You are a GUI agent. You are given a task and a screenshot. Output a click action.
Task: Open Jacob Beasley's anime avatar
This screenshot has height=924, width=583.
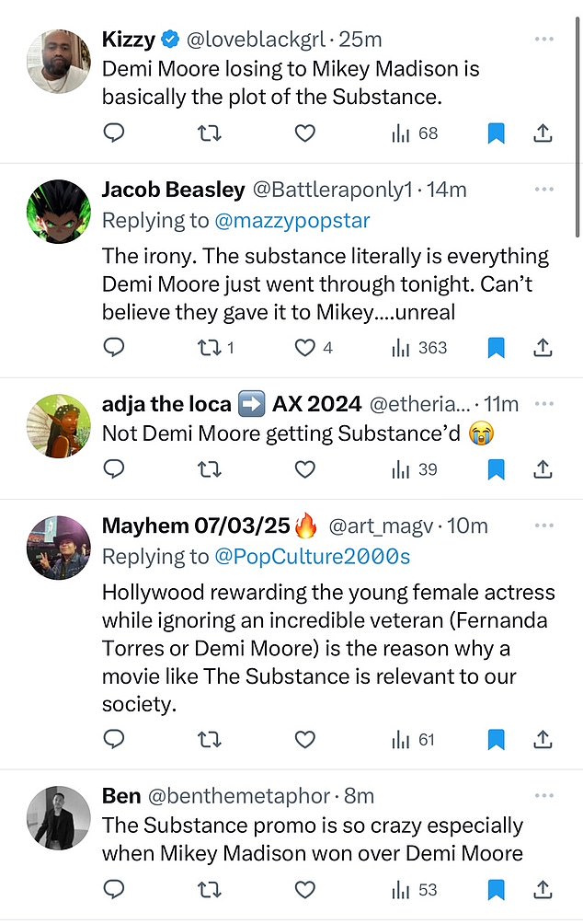[58, 212]
